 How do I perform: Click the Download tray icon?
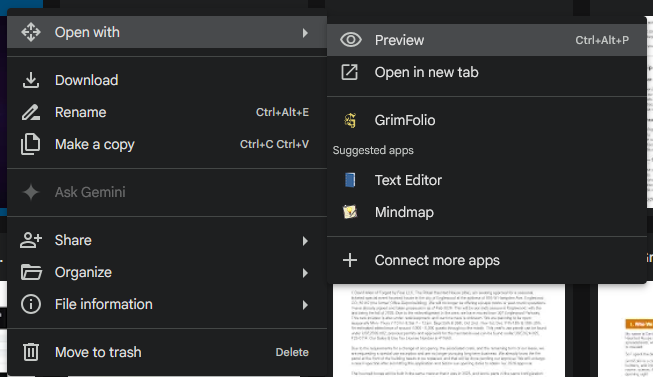[x=31, y=80]
